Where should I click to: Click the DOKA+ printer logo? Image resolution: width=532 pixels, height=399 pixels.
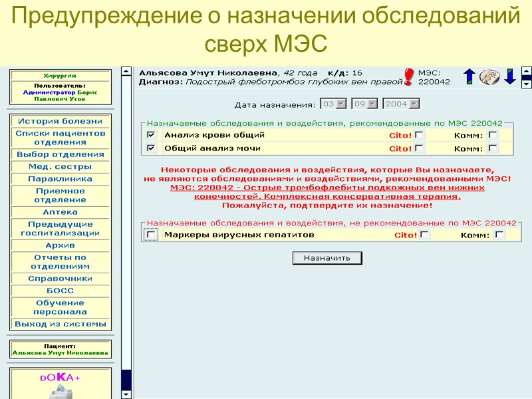tap(60, 386)
